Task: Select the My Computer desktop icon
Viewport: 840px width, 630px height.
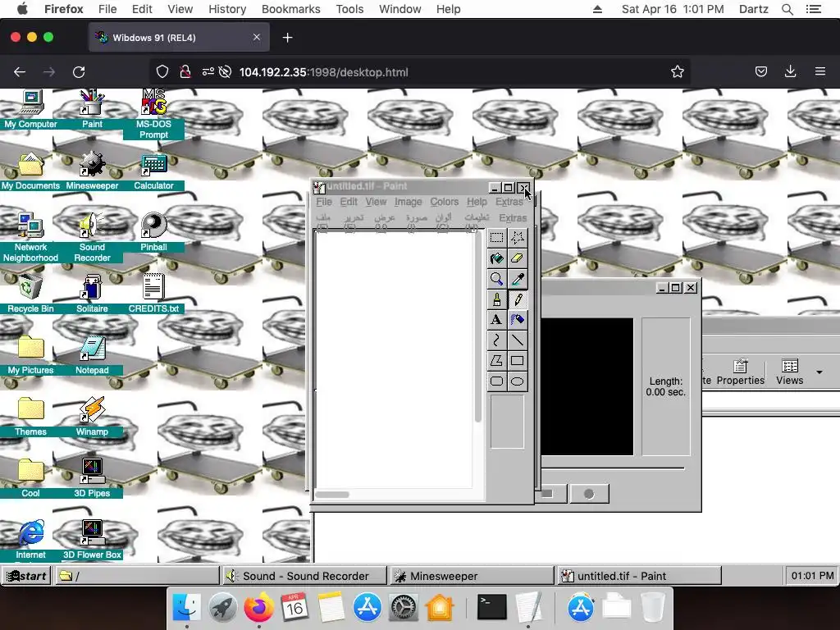Action: click(30, 110)
